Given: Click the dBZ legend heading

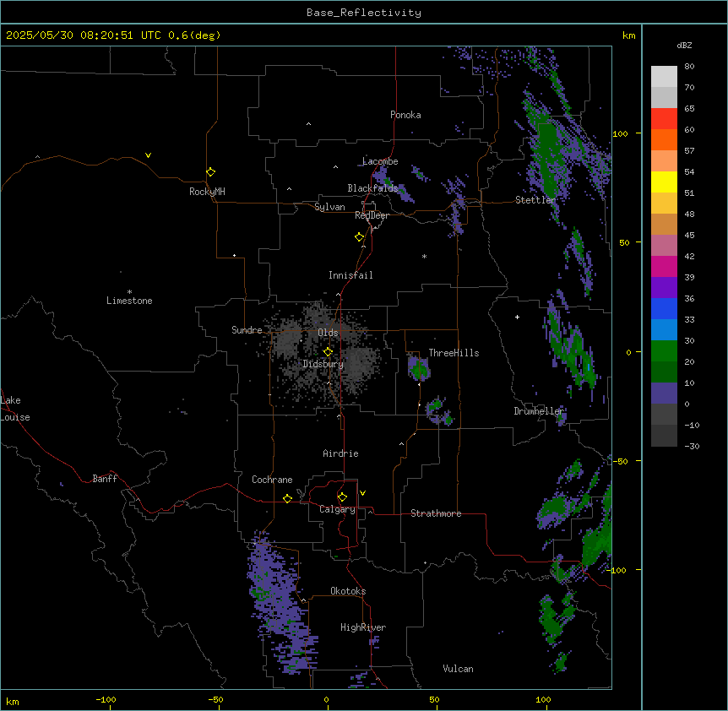Looking at the screenshot, I should (684, 45).
